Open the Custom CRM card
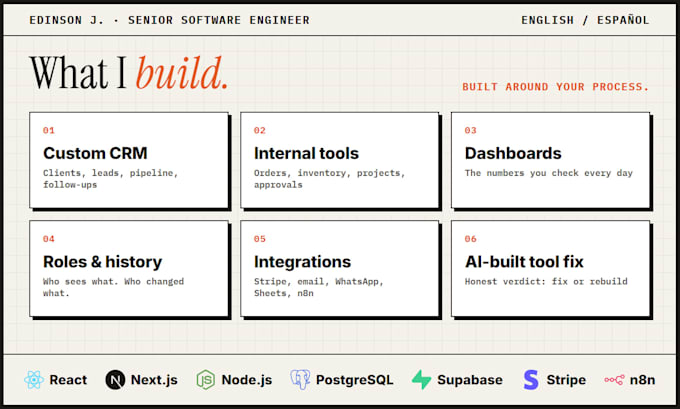Viewport: 680px width, 409px height. point(129,160)
